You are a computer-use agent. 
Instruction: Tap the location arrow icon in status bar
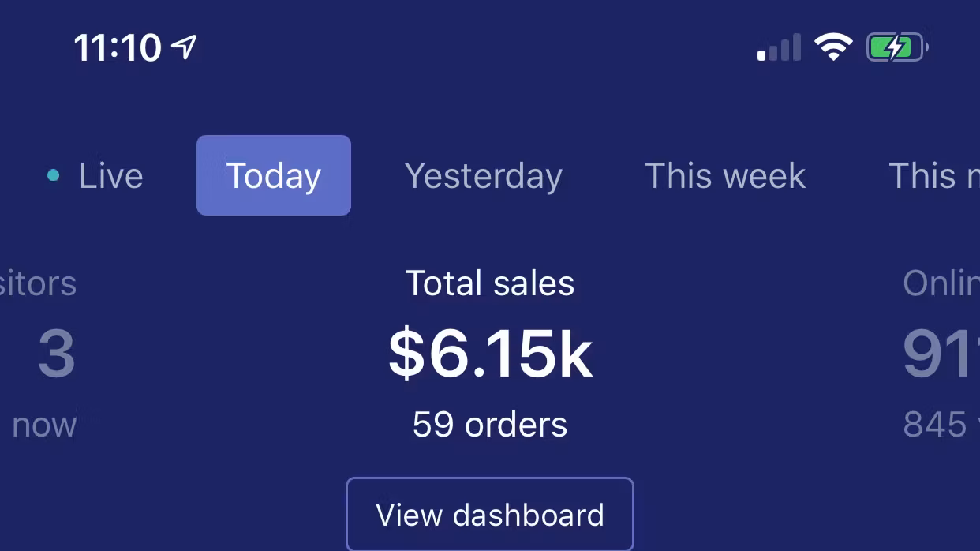tap(184, 47)
